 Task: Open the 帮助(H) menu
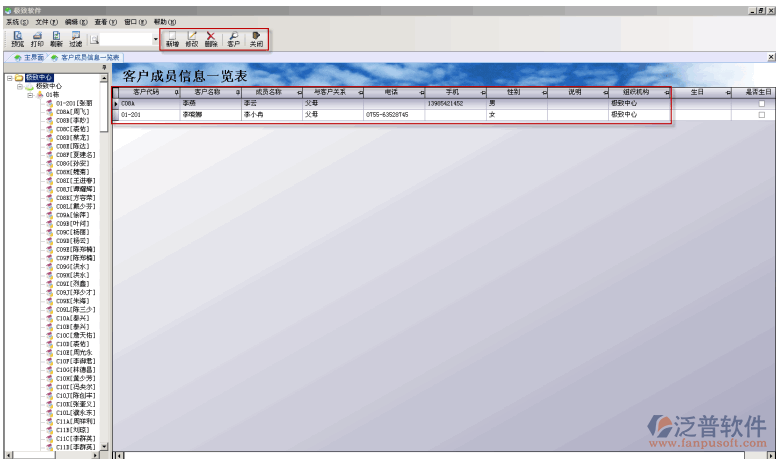tap(165, 21)
